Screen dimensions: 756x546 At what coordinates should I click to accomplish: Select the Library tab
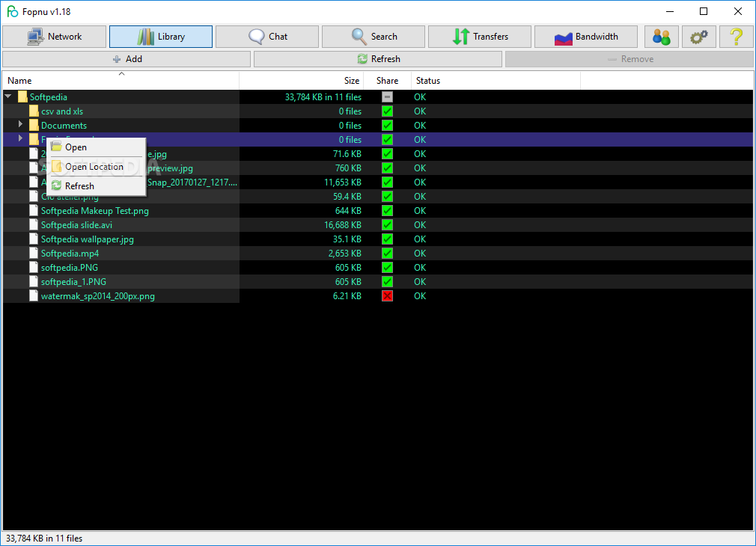[161, 37]
